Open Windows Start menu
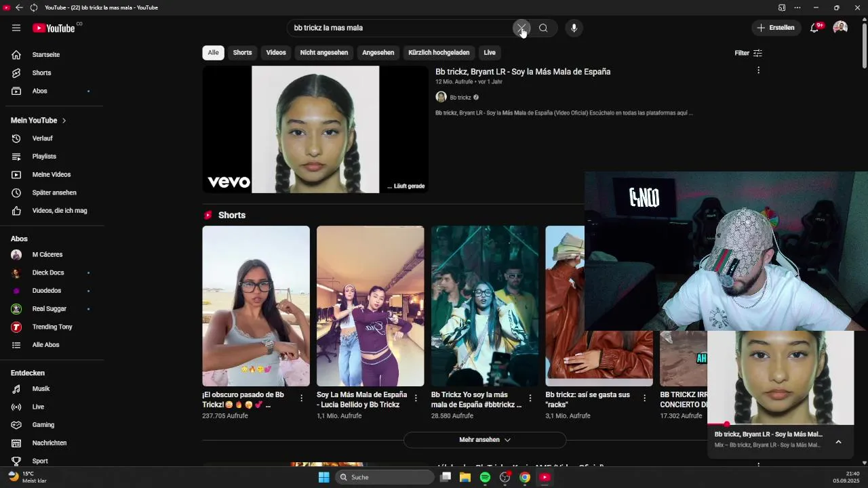The image size is (868, 488). coord(324,477)
